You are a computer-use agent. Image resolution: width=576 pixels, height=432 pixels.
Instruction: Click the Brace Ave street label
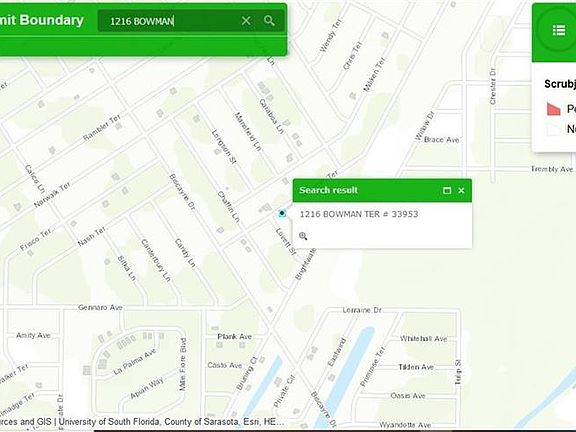[441, 140]
